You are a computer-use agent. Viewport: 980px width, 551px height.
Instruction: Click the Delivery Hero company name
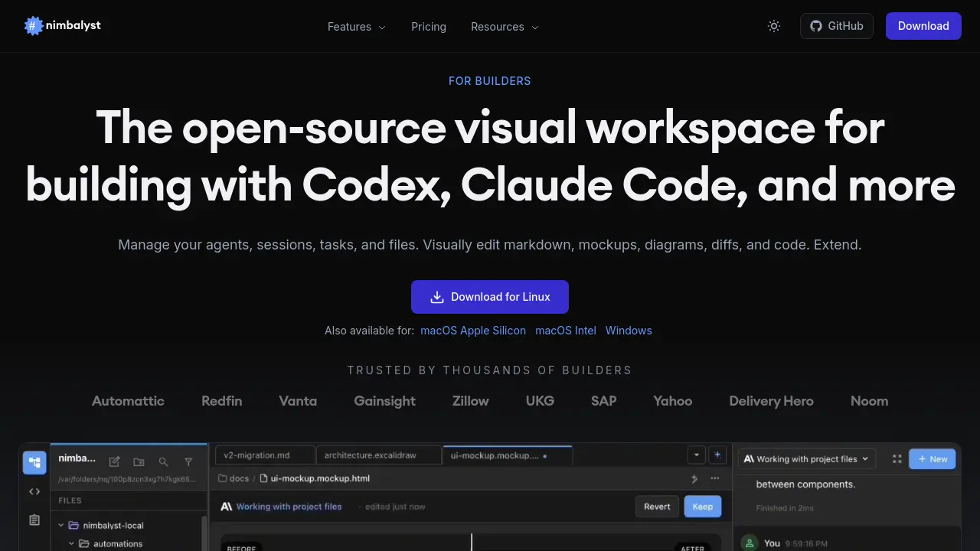click(771, 401)
